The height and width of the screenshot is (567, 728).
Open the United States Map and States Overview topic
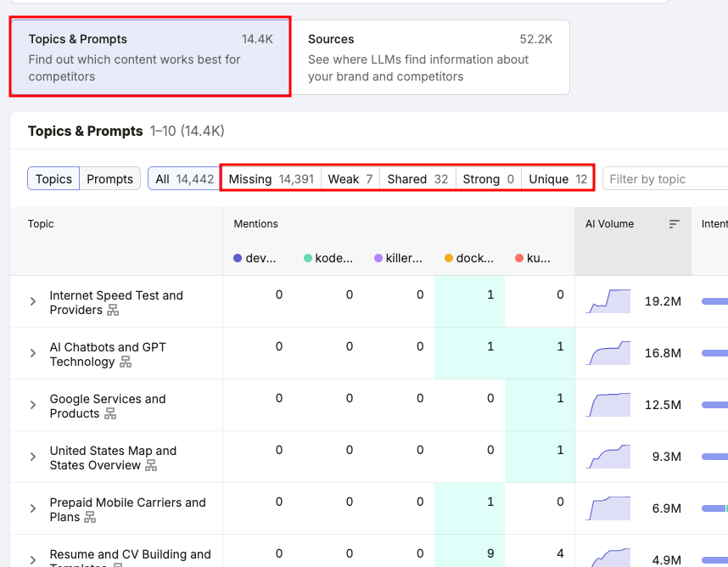click(x=113, y=458)
